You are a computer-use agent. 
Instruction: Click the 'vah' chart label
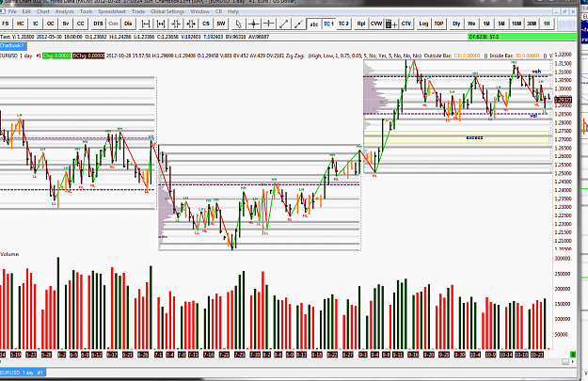coord(536,71)
